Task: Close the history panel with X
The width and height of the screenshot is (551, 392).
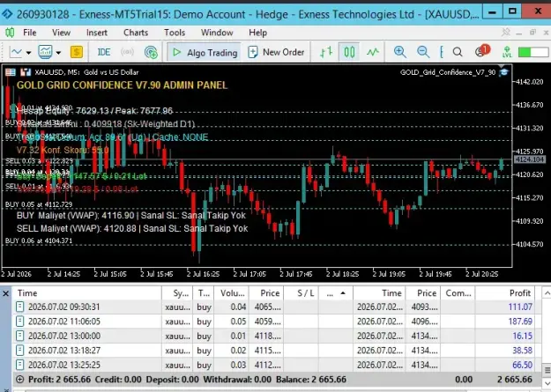Action: 5,293
